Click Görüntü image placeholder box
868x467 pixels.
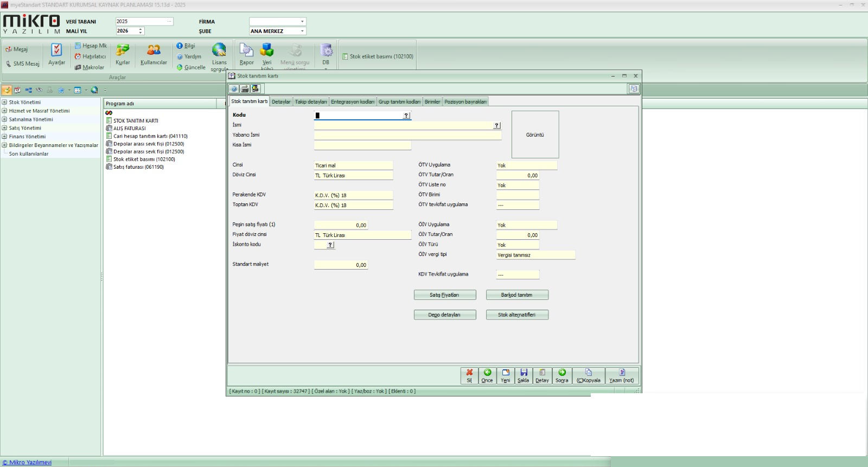tap(535, 135)
